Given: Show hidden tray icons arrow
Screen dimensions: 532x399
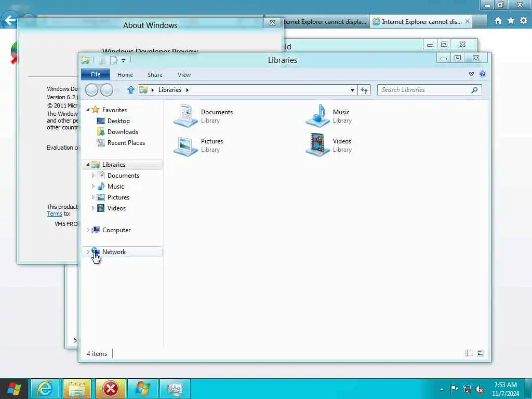Looking at the screenshot, I should (x=442, y=389).
